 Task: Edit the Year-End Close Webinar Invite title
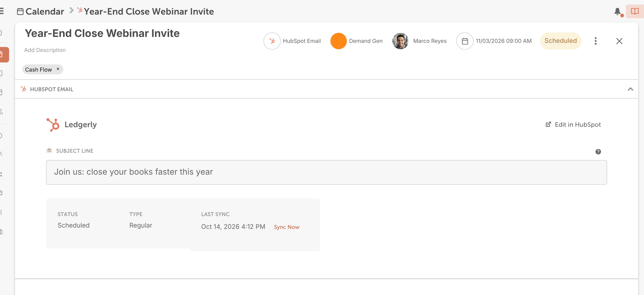(x=102, y=33)
